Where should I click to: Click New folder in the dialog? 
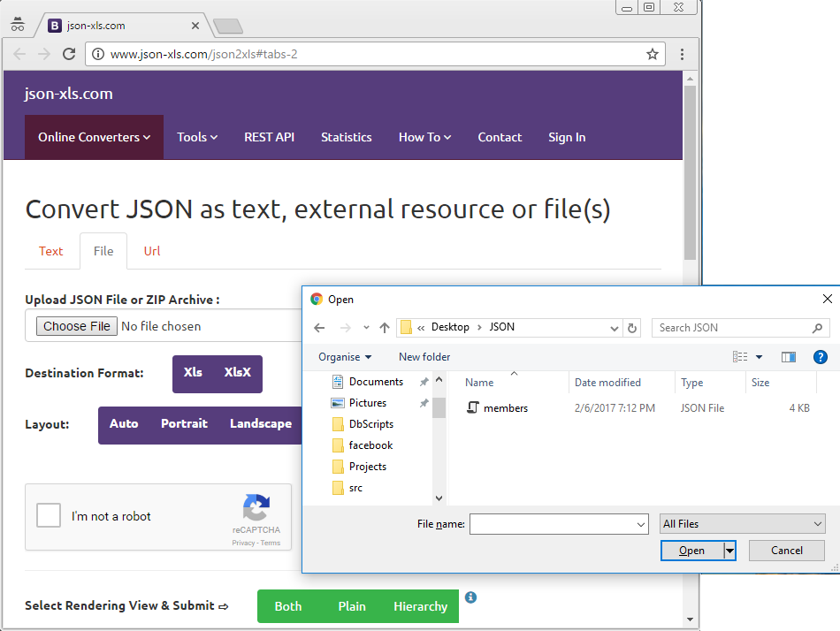[424, 357]
